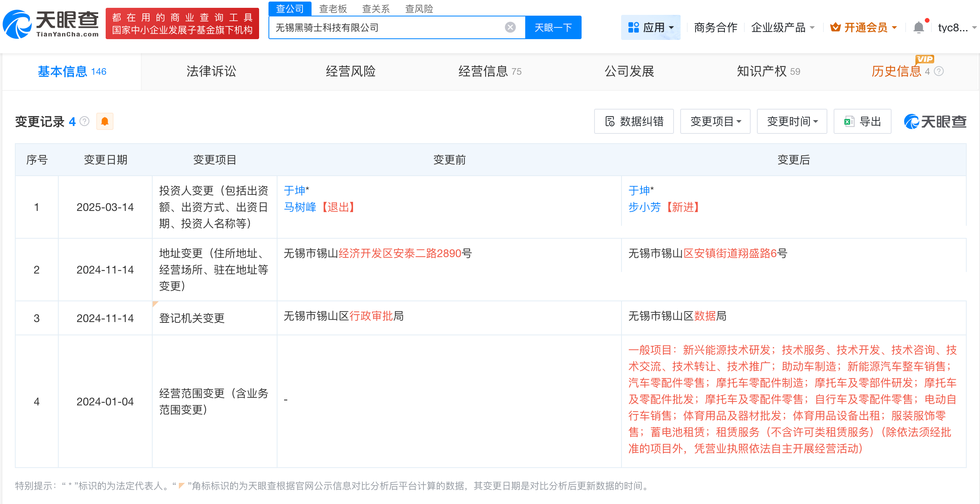Viewport: 980px width, 504px height.
Task: Click 导出 with the Excel icon
Action: tap(862, 122)
